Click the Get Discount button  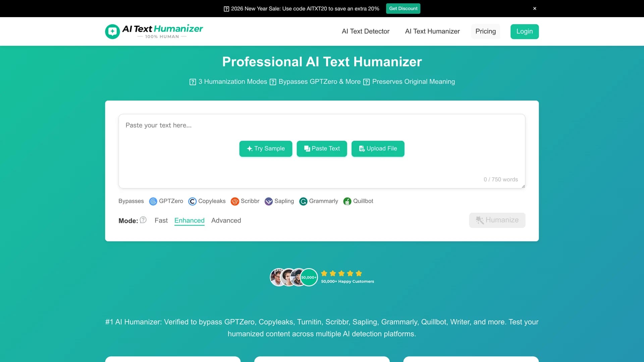(403, 8)
